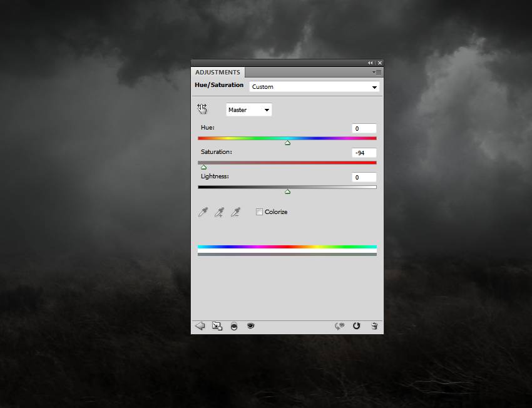Toggle the clip to layer button
Image resolution: width=532 pixels, height=408 pixels.
(x=234, y=326)
